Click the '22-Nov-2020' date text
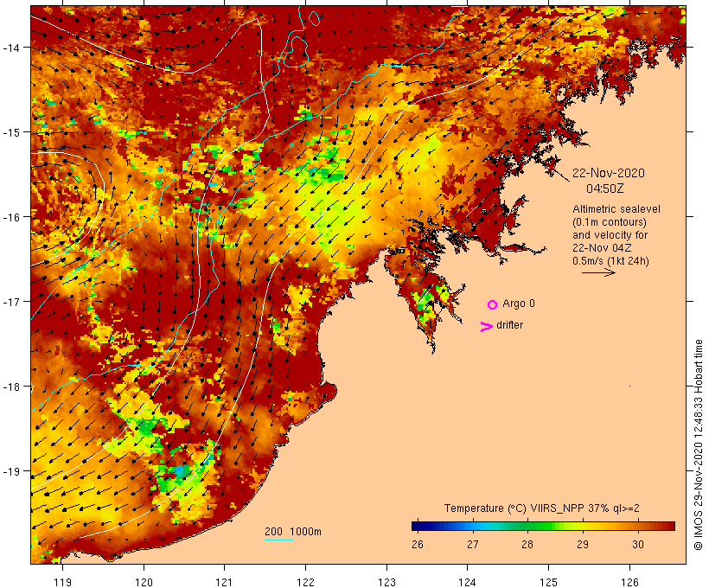 (609, 173)
